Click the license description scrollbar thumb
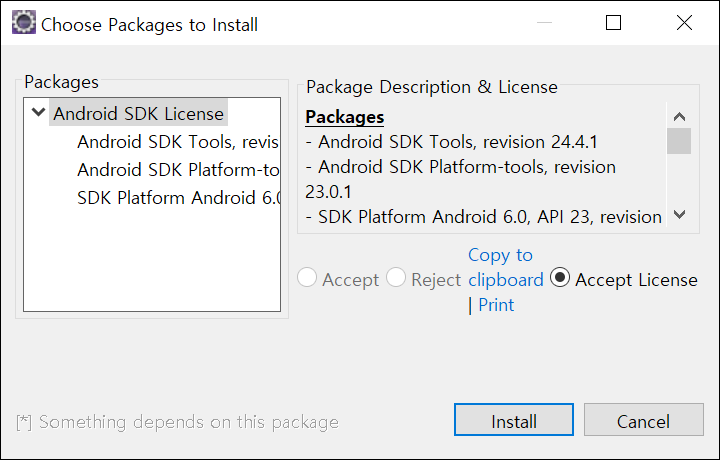 click(x=679, y=141)
